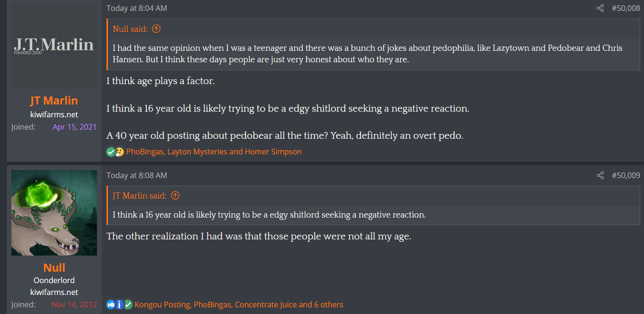Jump to Null's quoted post via arrow
Image resolution: width=644 pixels, height=314 pixels.
156,29
